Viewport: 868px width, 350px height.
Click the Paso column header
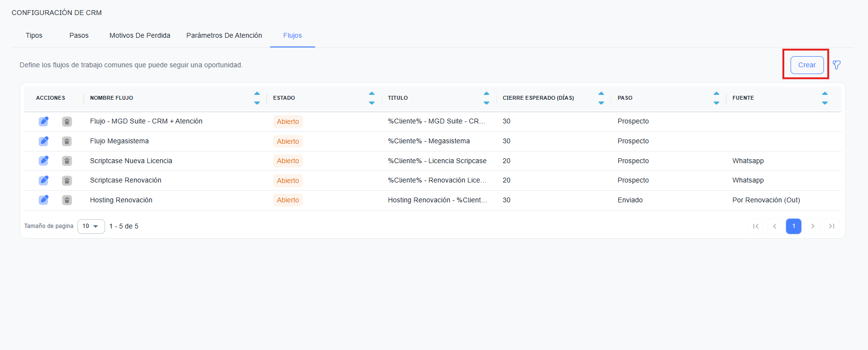coord(625,98)
